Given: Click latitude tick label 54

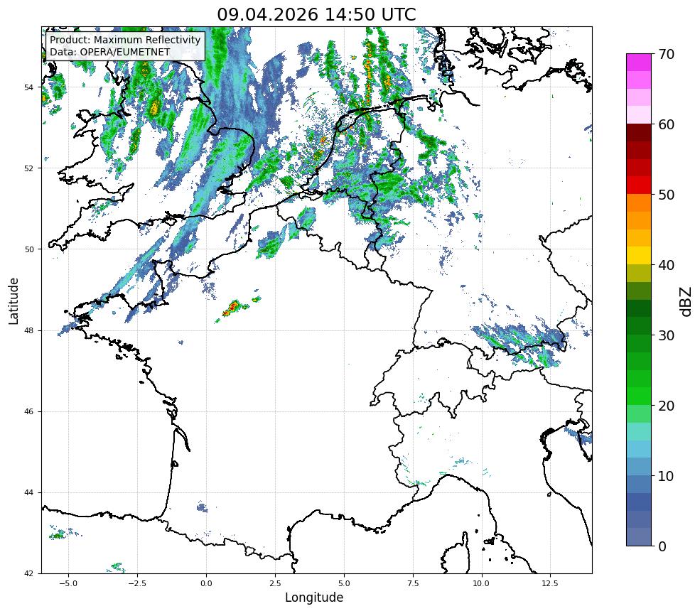Looking at the screenshot, I should 28,87.
